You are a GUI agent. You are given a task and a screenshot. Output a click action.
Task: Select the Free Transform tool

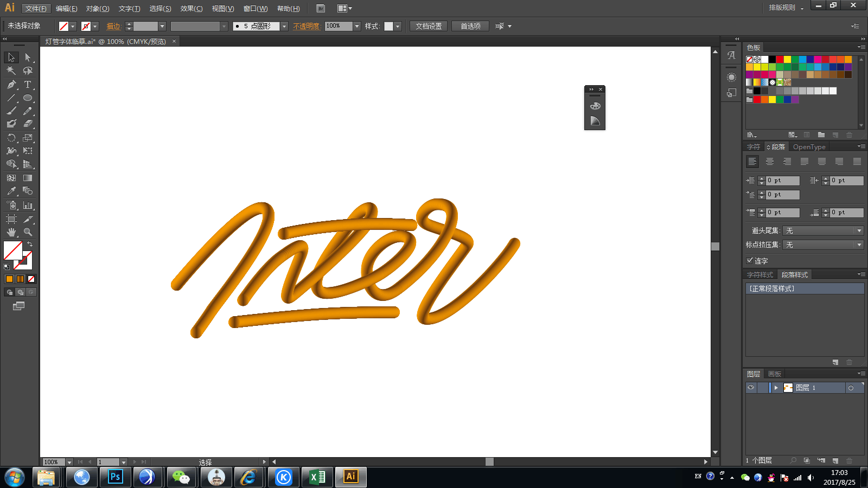pos(28,151)
